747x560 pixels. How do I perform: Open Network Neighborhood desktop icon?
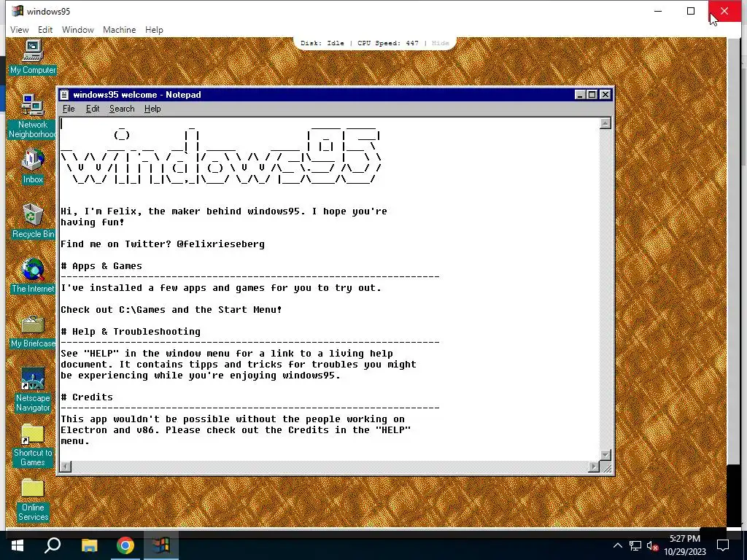point(32,116)
